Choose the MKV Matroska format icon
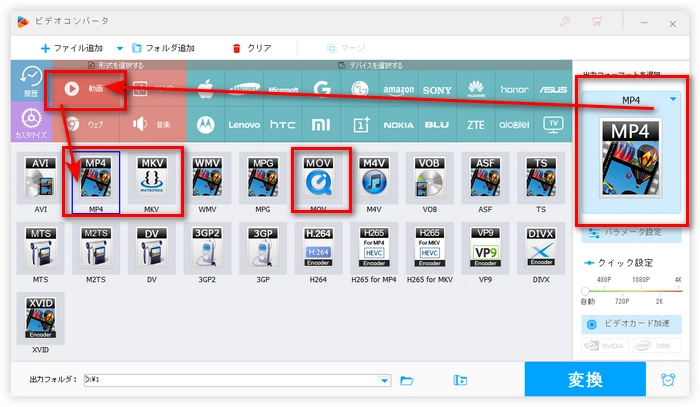The width and height of the screenshot is (700, 407). pos(152,180)
